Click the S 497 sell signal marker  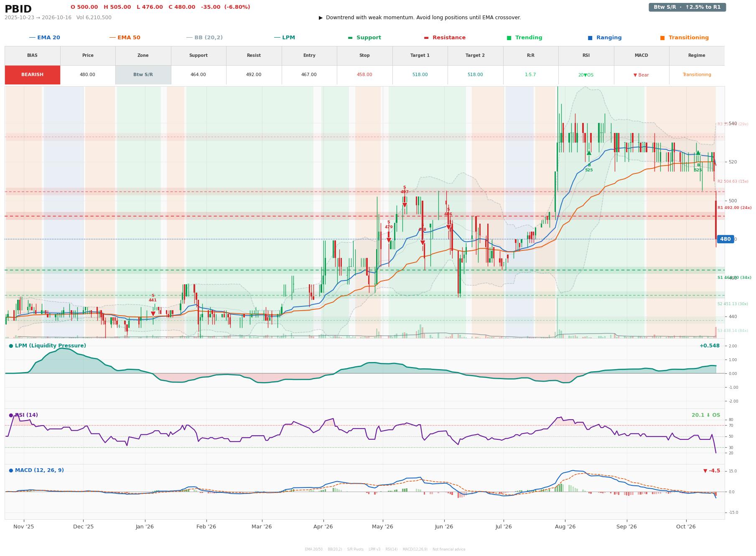405,205
